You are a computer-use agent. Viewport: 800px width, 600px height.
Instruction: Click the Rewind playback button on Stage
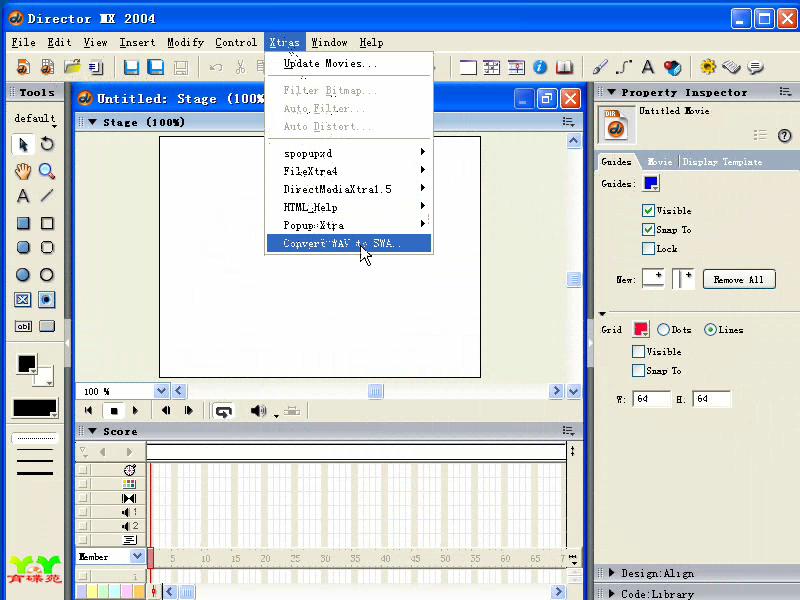point(88,411)
